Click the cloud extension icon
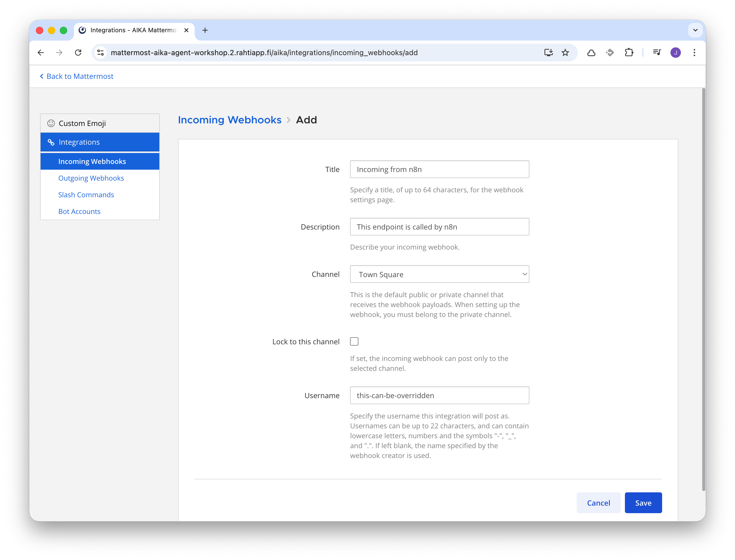735x560 pixels. pyautogui.click(x=591, y=53)
